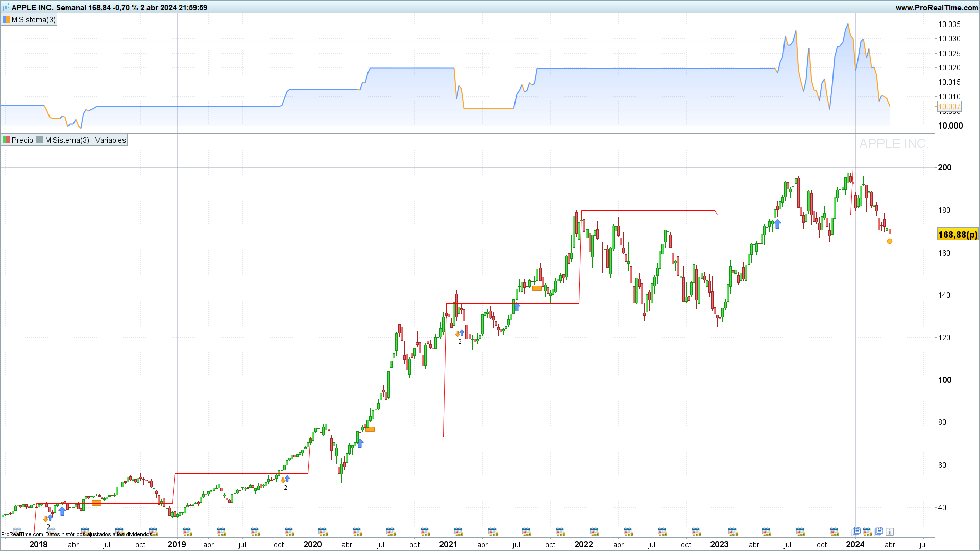
Task: Click the 10.007 equity value label
Action: [x=949, y=107]
